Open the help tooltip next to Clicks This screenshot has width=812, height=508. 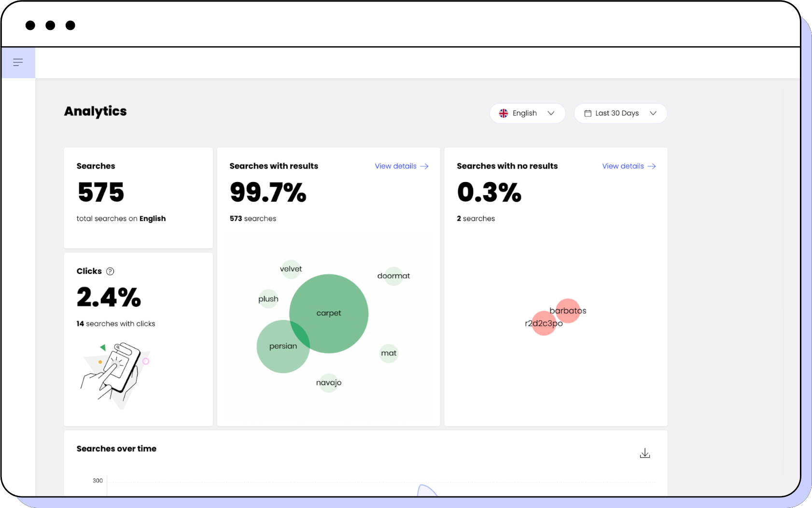point(110,271)
